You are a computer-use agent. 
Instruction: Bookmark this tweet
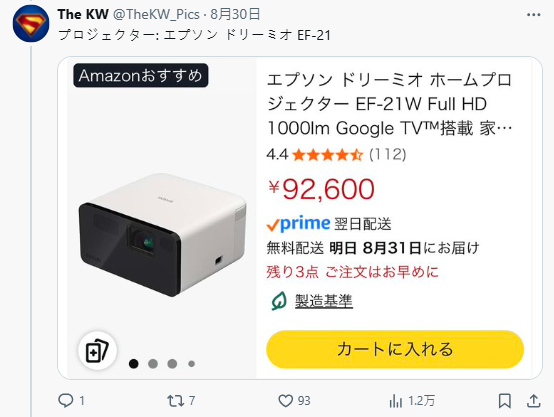point(505,401)
